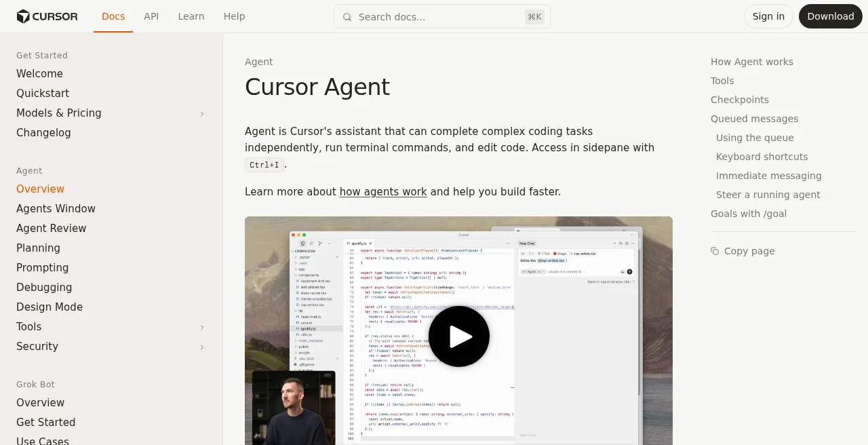
Task: Open the Docs tab
Action: (x=113, y=16)
